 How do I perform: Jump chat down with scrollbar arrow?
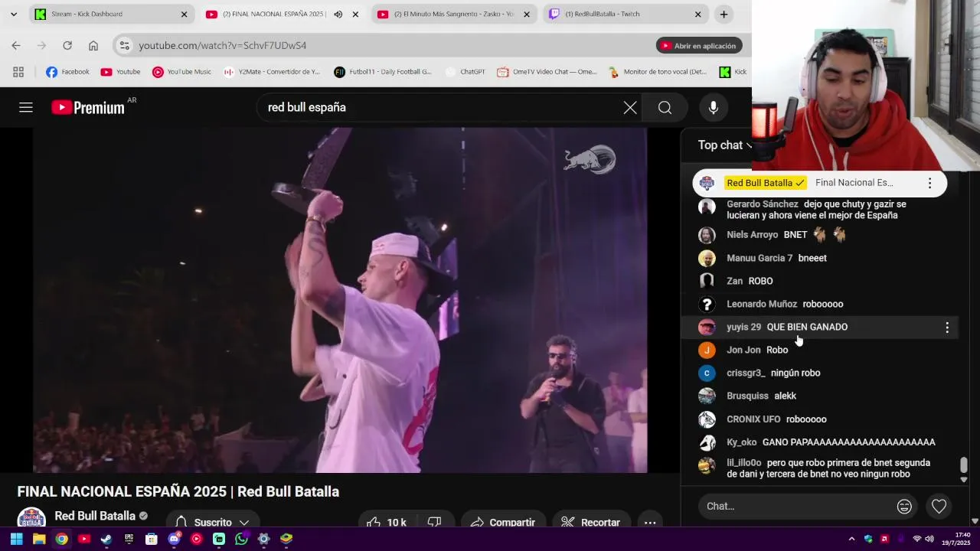pos(964,480)
